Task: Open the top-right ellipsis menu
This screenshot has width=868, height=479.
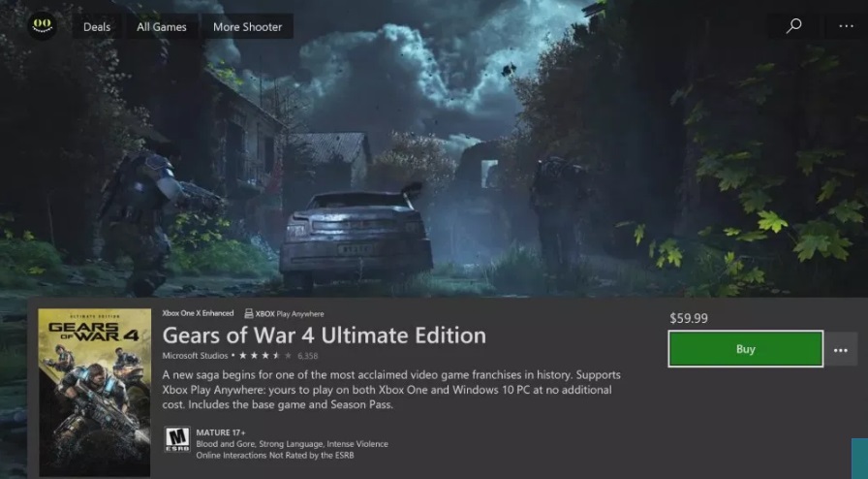Action: pos(846,25)
